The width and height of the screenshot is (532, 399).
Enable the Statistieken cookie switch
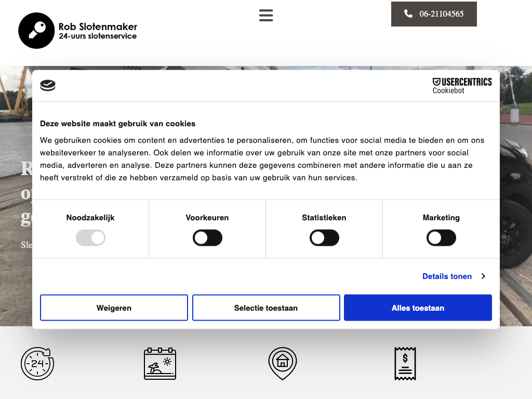pos(324,238)
